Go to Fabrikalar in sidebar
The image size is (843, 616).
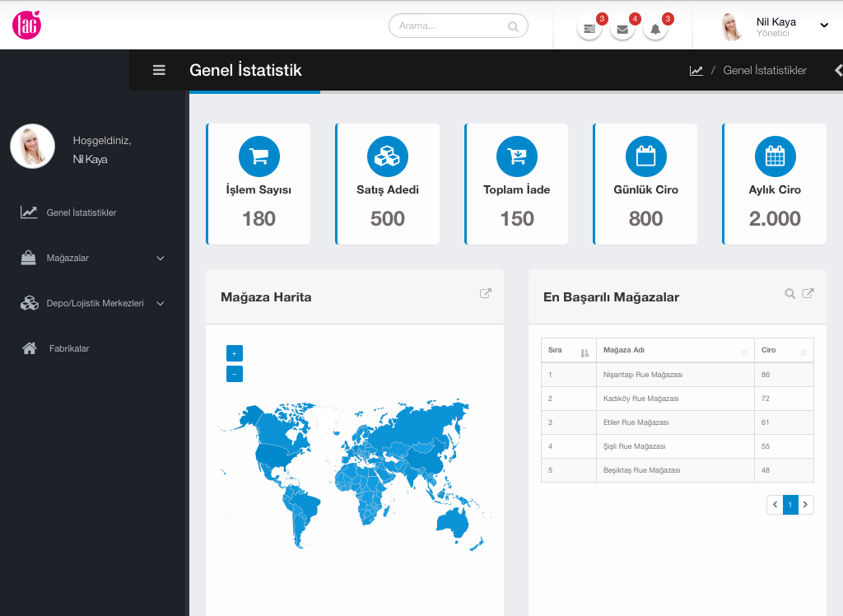[68, 348]
